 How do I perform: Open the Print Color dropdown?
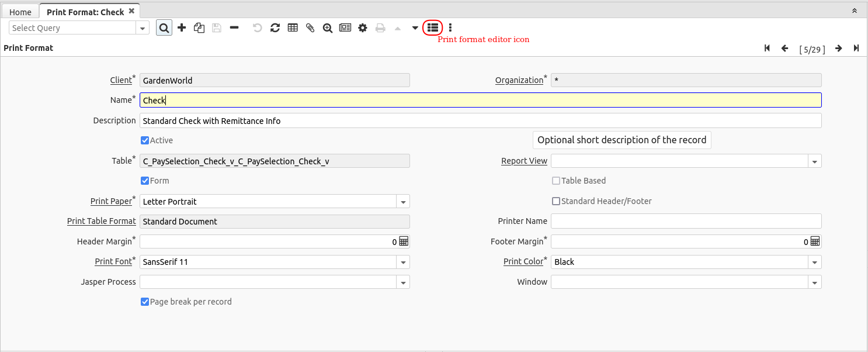coord(814,262)
